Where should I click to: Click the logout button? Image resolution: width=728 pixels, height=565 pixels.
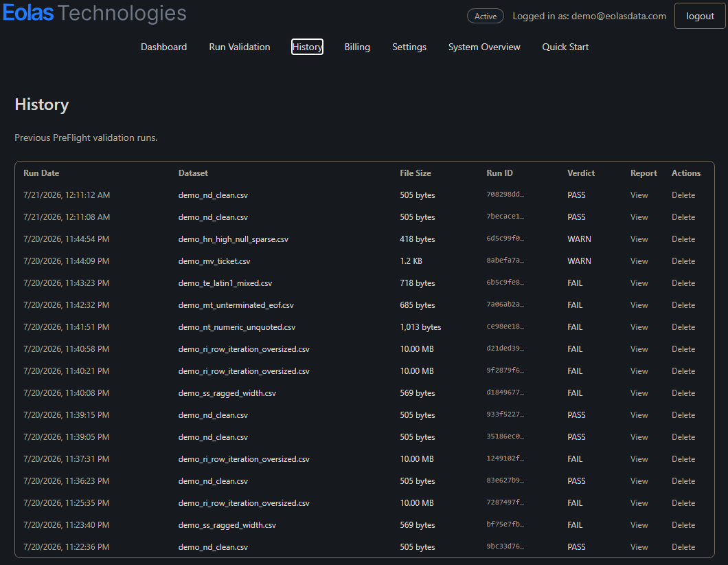pos(700,16)
